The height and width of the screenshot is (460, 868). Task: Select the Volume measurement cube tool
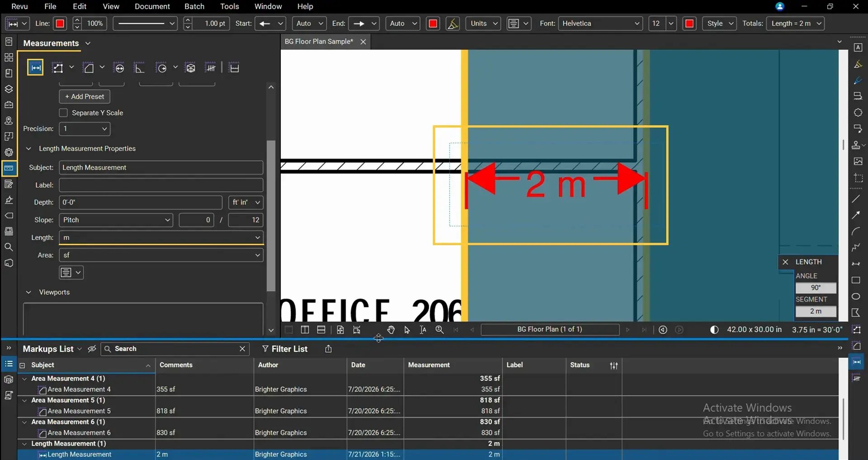tap(190, 68)
